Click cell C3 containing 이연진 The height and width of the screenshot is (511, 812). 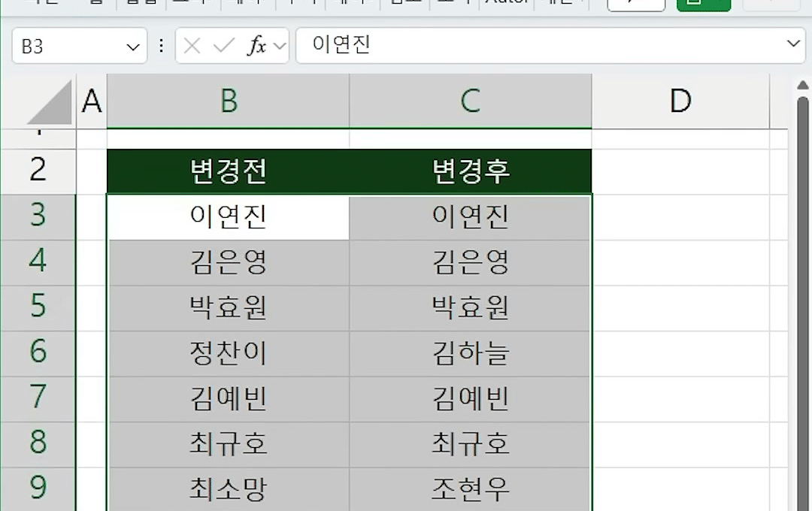(470, 217)
